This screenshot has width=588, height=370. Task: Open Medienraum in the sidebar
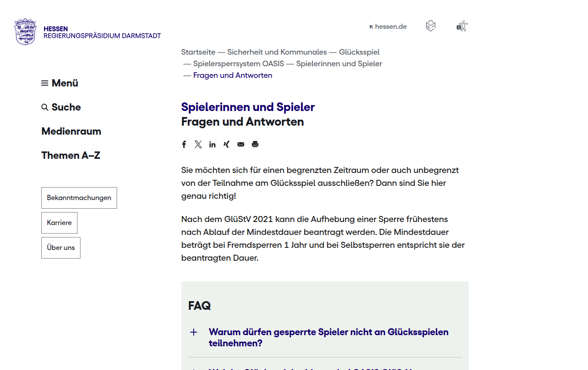point(71,131)
